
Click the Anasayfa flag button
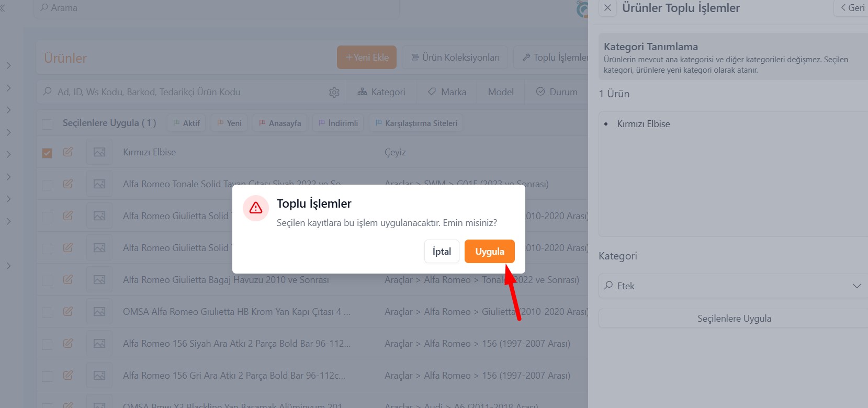tap(280, 123)
